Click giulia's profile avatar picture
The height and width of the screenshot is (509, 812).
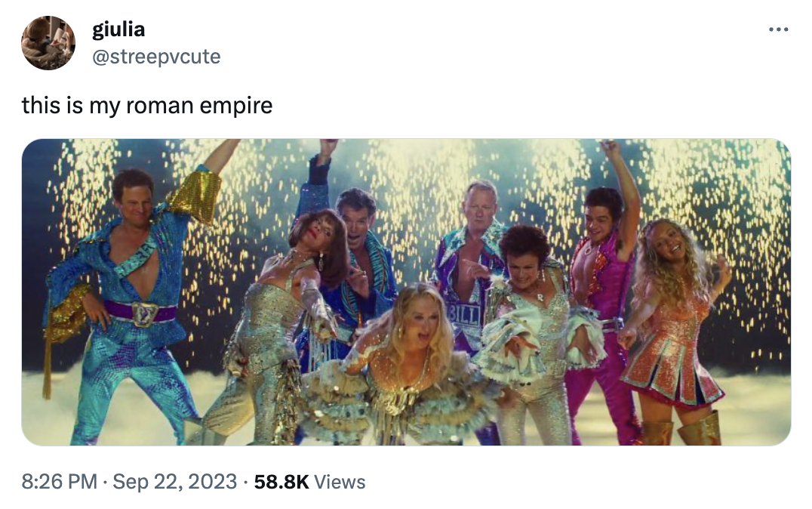(48, 43)
